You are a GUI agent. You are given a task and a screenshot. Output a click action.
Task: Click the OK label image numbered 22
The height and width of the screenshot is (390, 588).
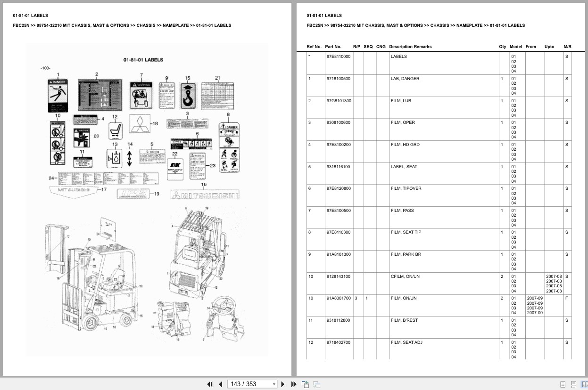pyautogui.click(x=175, y=169)
